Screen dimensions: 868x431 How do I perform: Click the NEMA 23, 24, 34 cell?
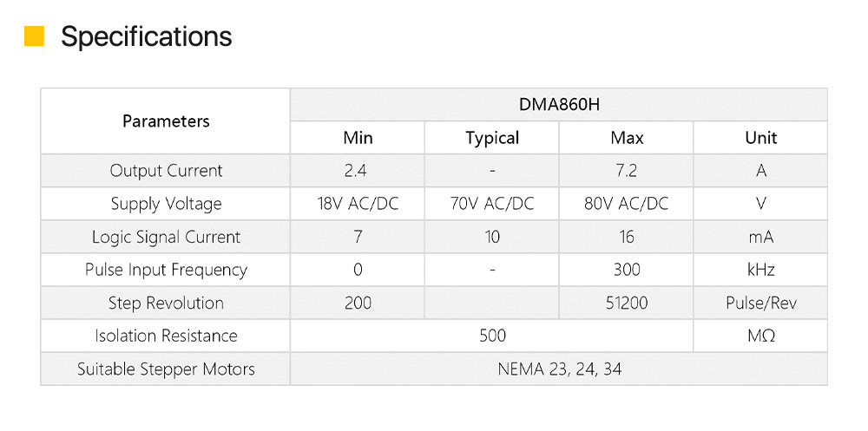pyautogui.click(x=559, y=369)
